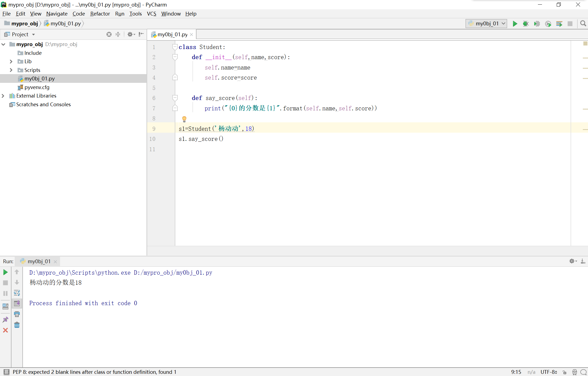
Task: Click the yellow inspection status square above the editor scrollbar
Action: [585, 44]
